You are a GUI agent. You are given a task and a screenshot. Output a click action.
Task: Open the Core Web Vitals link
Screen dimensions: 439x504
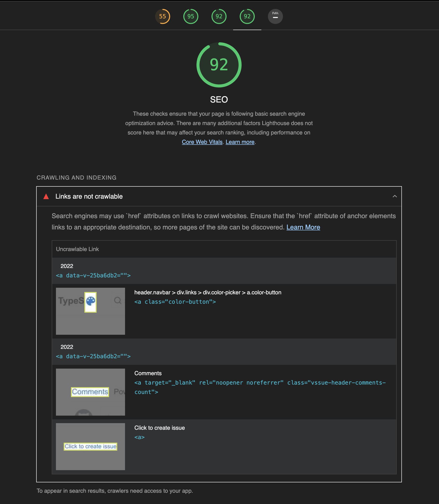[x=202, y=142]
